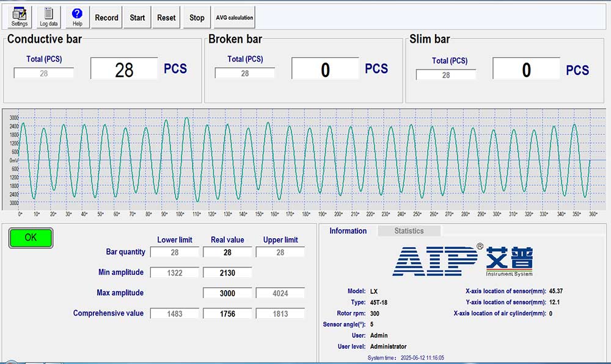Switch to the Statistics tab
The image size is (611, 364).
point(409,231)
